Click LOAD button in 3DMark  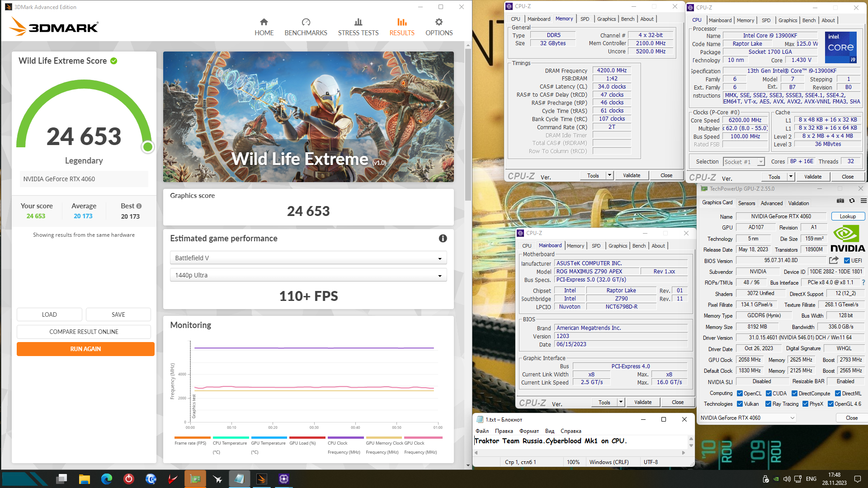(x=49, y=314)
